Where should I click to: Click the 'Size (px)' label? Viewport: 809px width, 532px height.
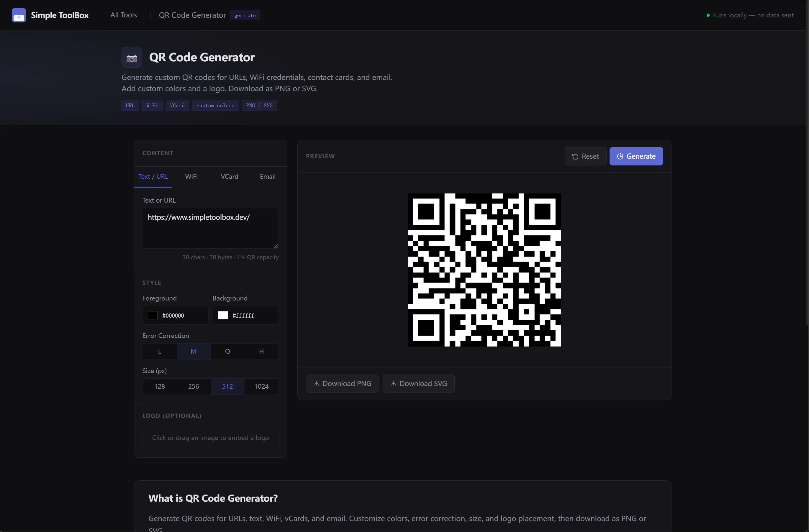pyautogui.click(x=154, y=371)
